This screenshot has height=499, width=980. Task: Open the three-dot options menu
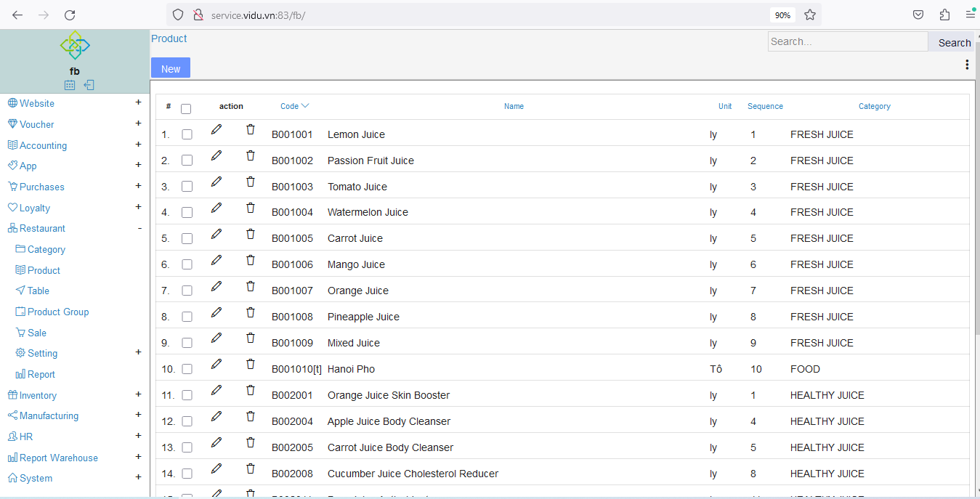click(967, 65)
